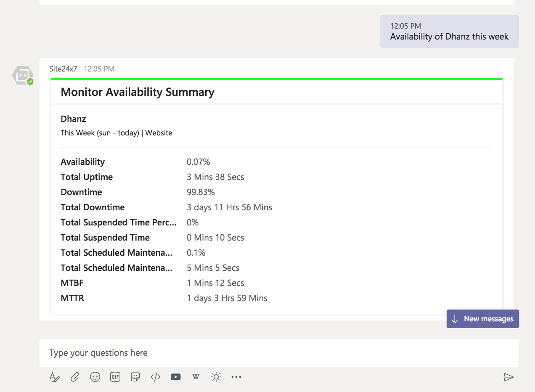This screenshot has width=535, height=392.
Task: Expand more compose options ellipsis
Action: click(236, 377)
